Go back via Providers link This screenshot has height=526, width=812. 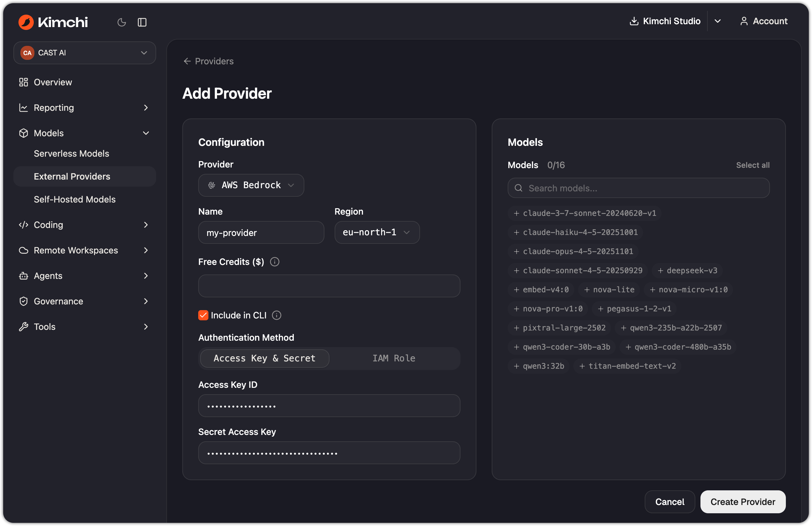tap(214, 61)
